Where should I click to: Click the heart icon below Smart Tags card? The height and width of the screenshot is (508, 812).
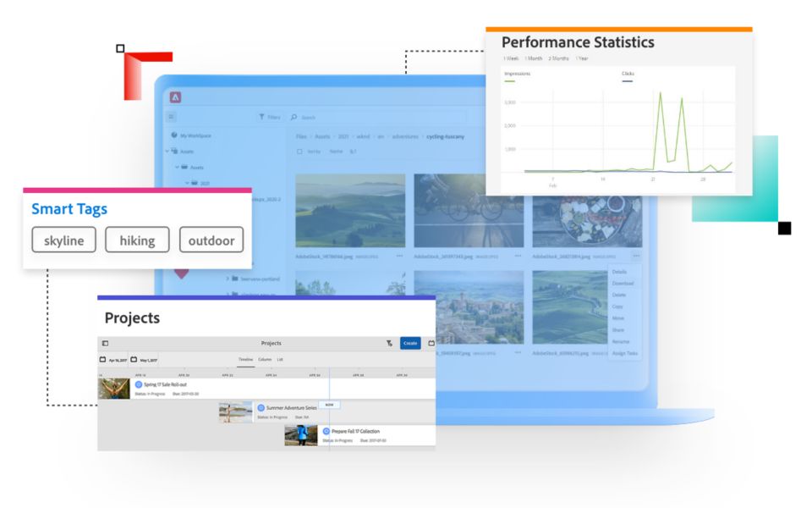pos(181,273)
